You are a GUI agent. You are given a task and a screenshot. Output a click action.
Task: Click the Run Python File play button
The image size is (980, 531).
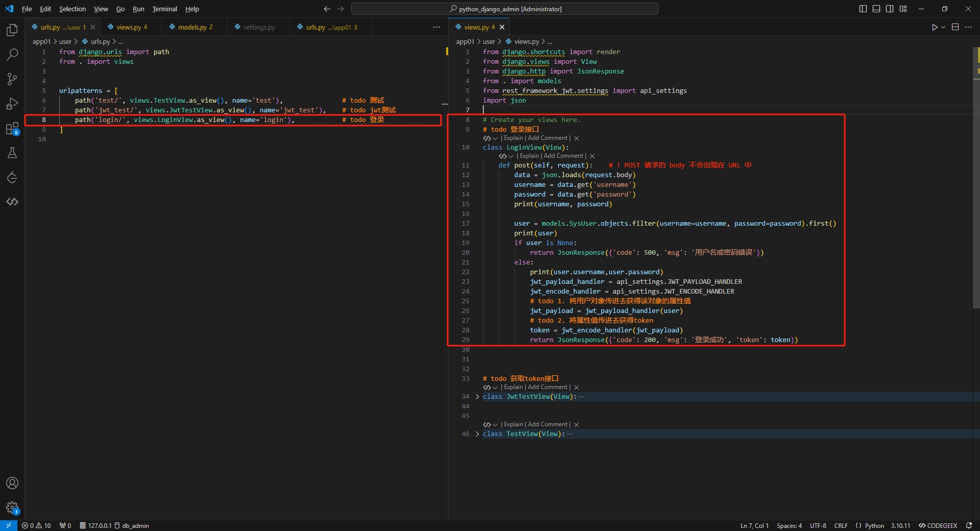point(934,28)
